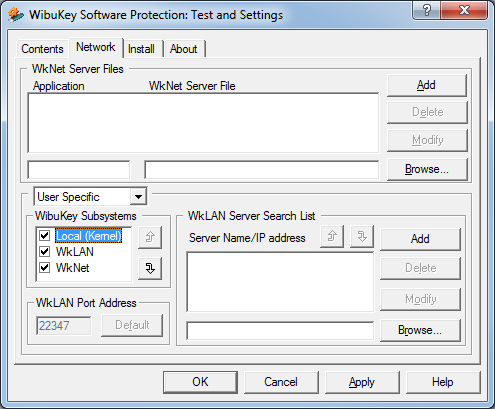Open the About tab

click(184, 49)
